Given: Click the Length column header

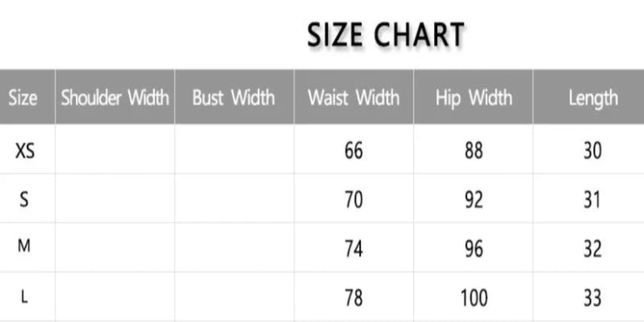Looking at the screenshot, I should 593,98.
